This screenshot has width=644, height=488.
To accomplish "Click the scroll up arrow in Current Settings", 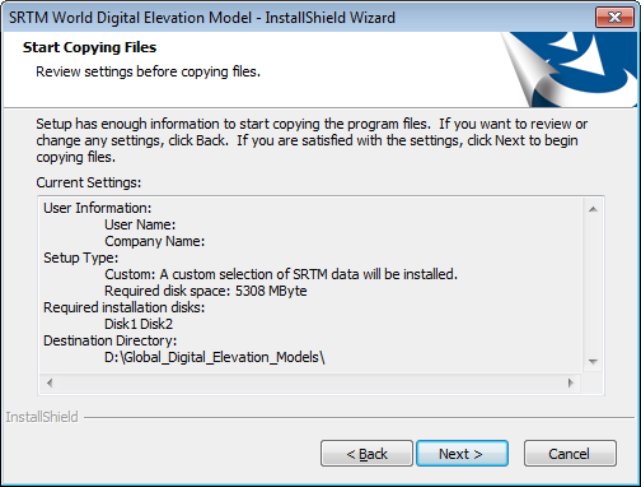I will (x=592, y=209).
